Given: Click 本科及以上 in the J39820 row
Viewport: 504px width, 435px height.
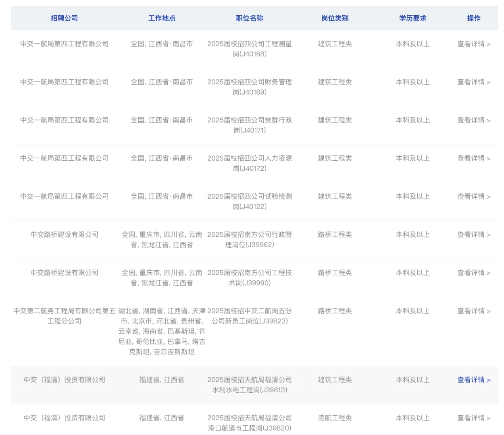Looking at the screenshot, I should coord(413,418).
